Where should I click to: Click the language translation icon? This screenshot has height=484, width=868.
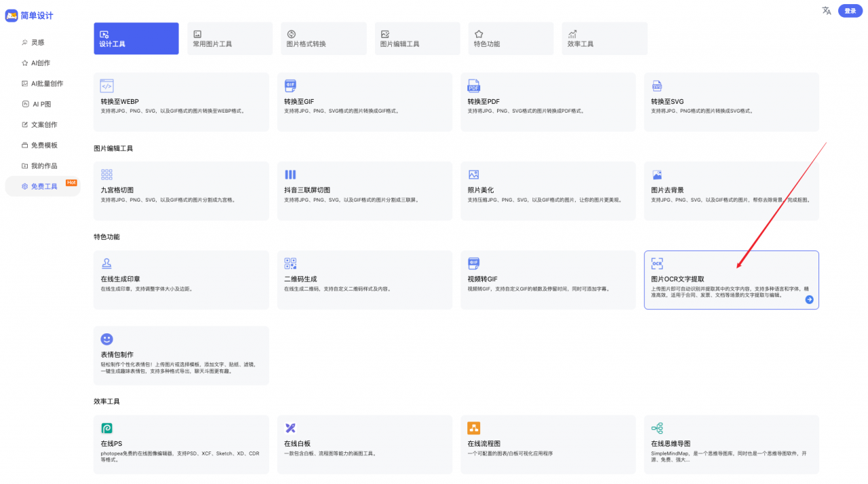(826, 11)
